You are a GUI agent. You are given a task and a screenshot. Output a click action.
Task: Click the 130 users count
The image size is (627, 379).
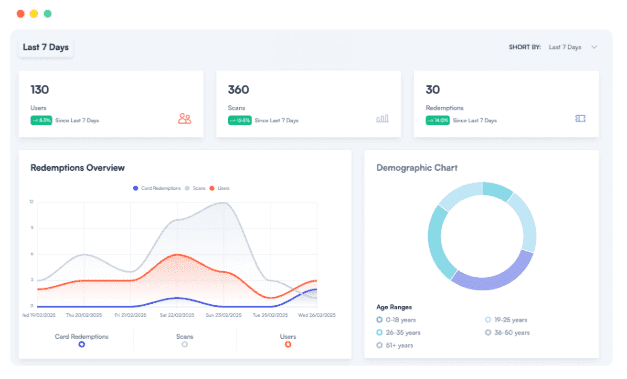pos(40,90)
